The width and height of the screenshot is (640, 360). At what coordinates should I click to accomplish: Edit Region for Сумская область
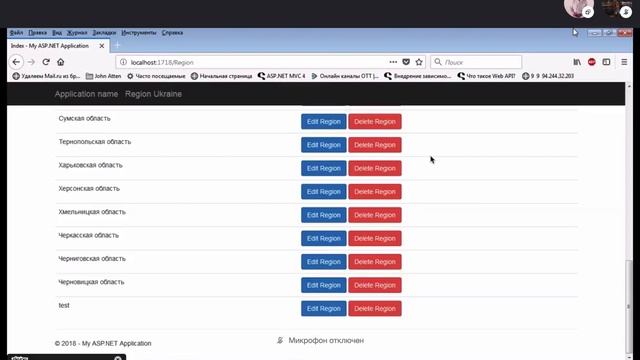pos(324,122)
